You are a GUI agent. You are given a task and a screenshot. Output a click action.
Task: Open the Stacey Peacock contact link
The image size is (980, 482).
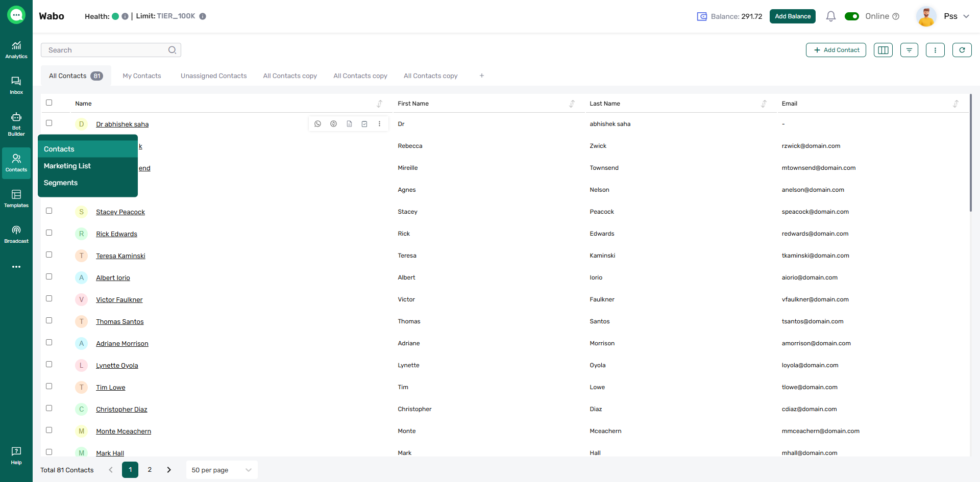pos(120,212)
